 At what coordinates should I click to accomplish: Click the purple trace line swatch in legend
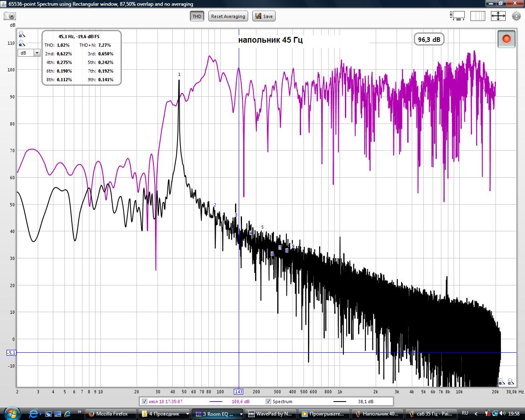click(216, 402)
